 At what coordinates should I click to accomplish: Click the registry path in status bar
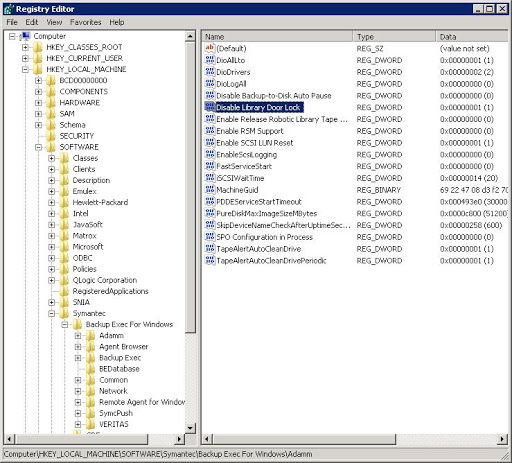pos(158,454)
